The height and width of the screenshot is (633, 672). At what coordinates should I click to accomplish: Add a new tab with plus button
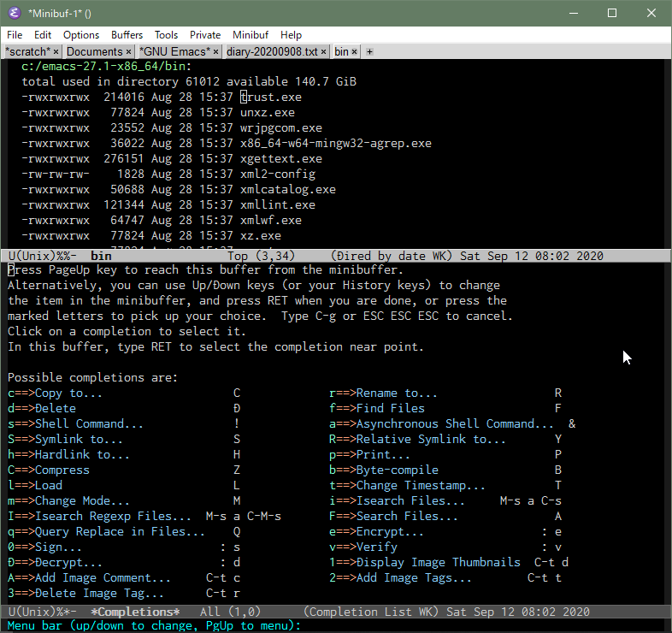369,52
